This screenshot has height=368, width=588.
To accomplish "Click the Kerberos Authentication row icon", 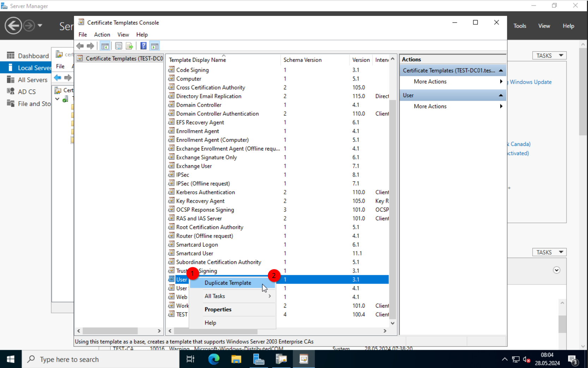I will tap(171, 192).
